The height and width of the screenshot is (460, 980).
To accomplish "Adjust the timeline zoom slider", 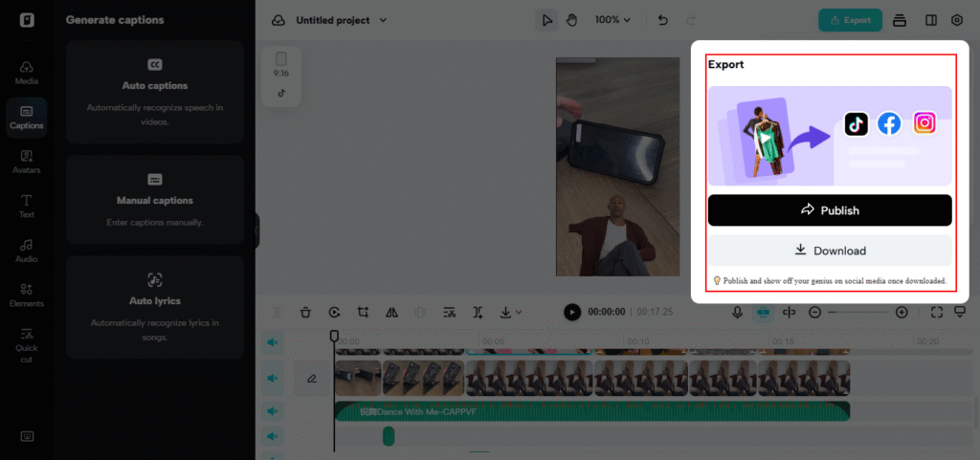I will (858, 312).
